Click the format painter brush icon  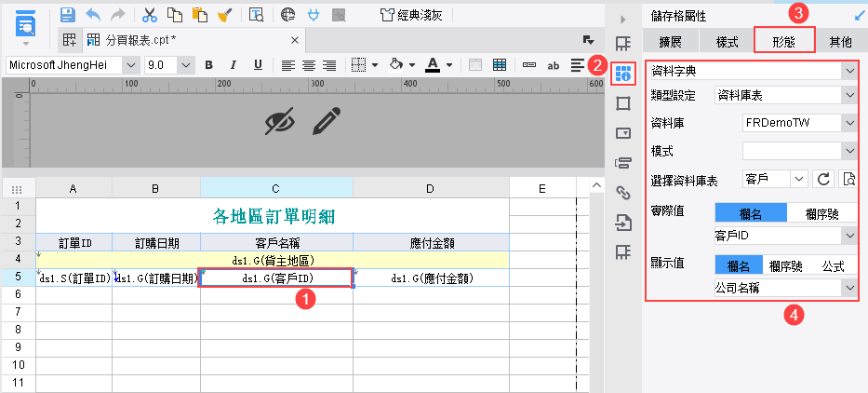click(225, 14)
